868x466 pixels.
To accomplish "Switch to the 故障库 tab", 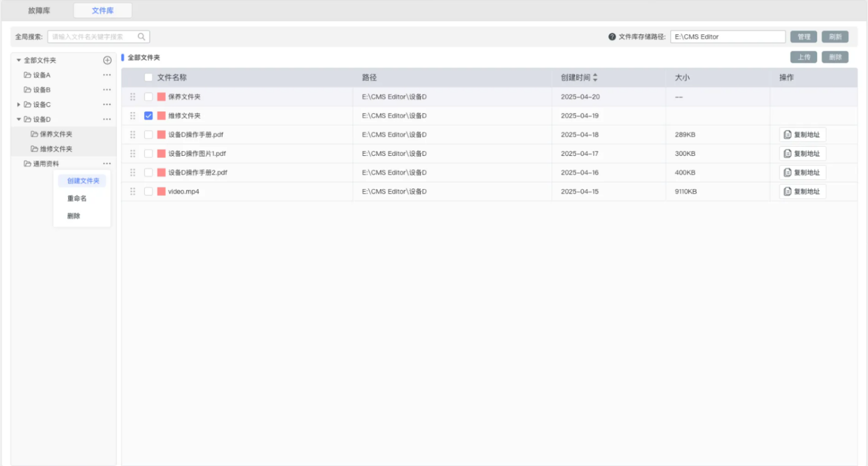I will (x=39, y=11).
